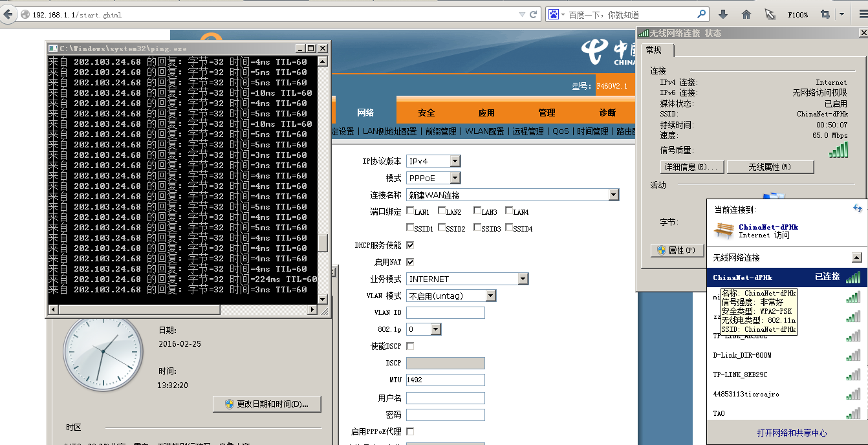The image size is (868, 445).
Task: Open the VLAN 模式 不启用(untag) dropdown
Action: click(x=451, y=296)
